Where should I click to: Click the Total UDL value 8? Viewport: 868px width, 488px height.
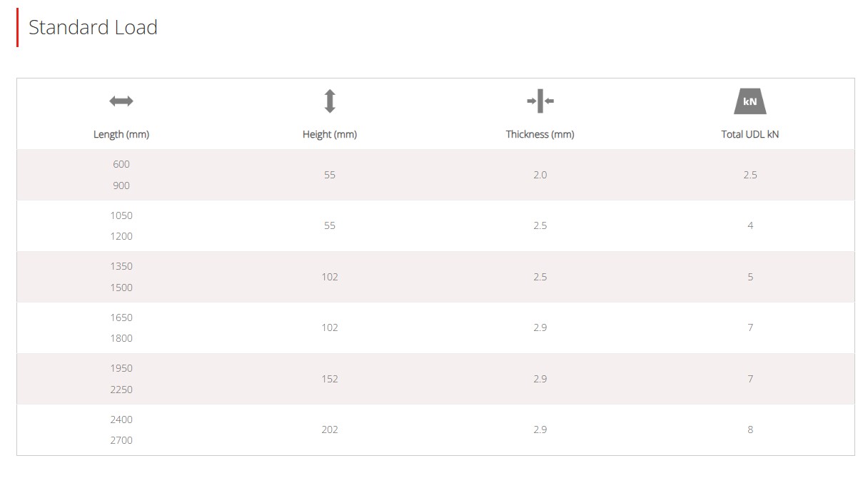[750, 429]
